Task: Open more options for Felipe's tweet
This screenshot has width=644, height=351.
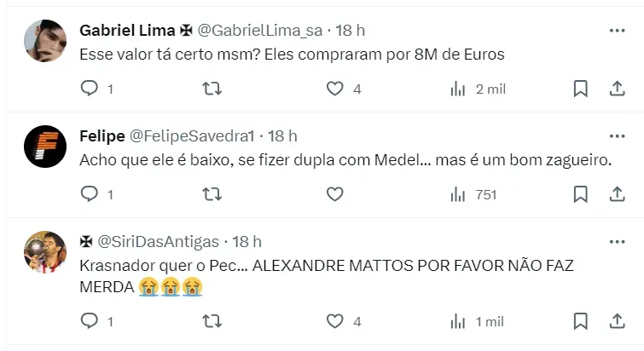Action: pyautogui.click(x=617, y=136)
